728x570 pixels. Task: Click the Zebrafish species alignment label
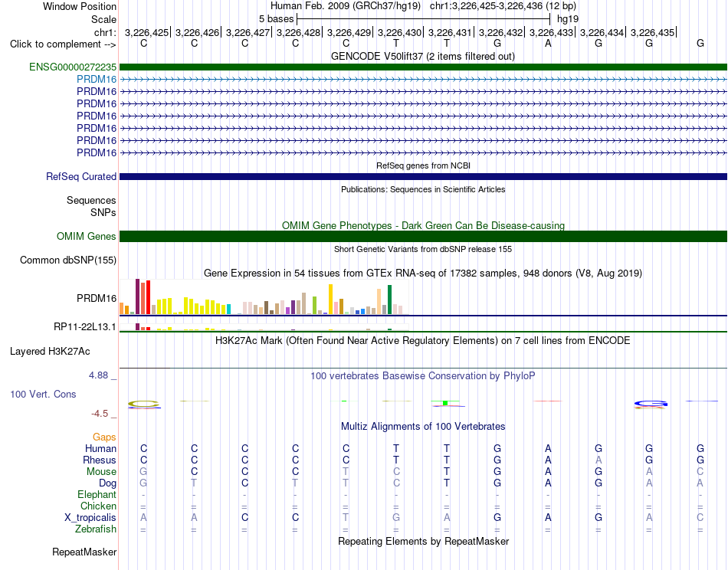click(x=96, y=529)
